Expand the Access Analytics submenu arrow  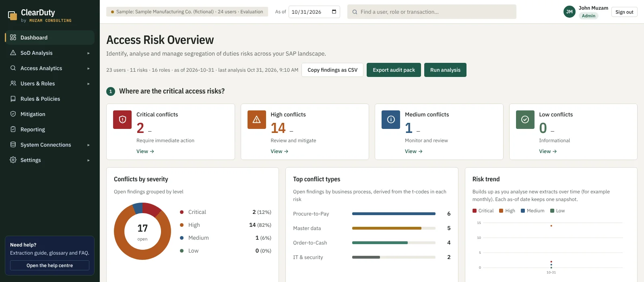(89, 68)
